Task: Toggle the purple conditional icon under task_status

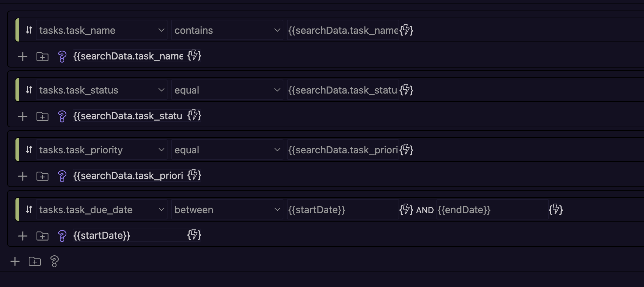Action: [x=62, y=116]
